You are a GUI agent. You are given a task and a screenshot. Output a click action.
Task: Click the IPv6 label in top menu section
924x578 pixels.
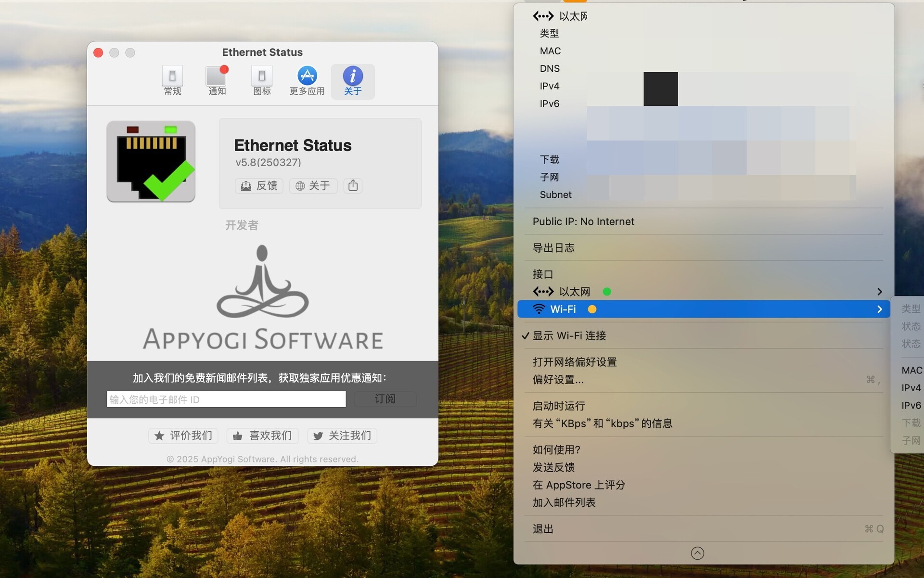tap(549, 103)
